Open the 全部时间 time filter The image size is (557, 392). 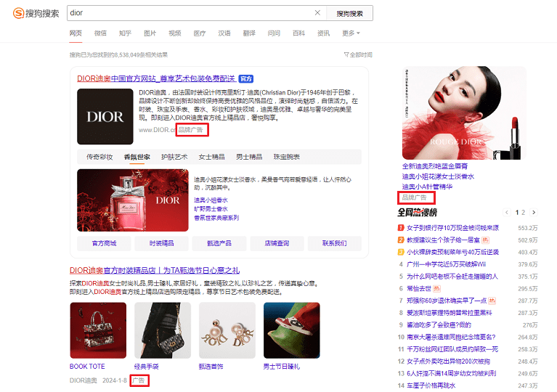(358, 54)
